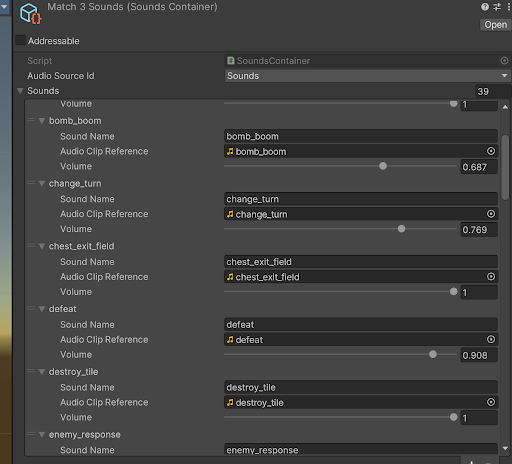This screenshot has width=512, height=464.
Task: Collapse the bomb_boom element
Action: click(42, 121)
